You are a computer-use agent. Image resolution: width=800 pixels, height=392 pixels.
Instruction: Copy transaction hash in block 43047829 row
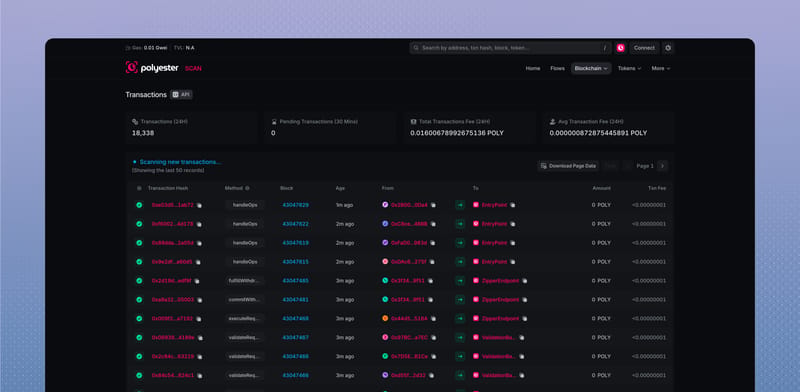[x=199, y=205]
